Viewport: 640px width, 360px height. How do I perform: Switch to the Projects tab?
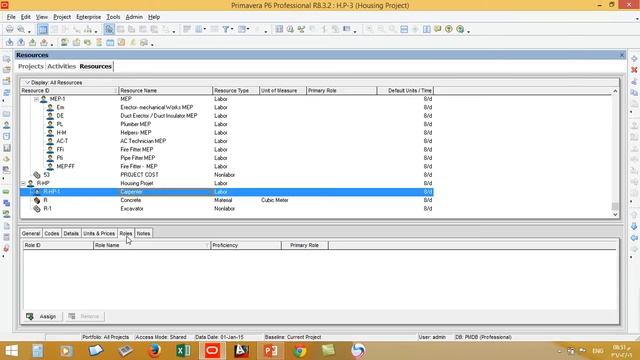coord(31,66)
